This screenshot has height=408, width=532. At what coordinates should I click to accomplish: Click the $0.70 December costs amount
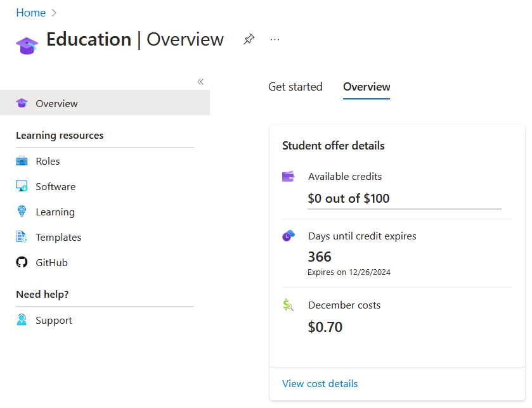tap(325, 327)
